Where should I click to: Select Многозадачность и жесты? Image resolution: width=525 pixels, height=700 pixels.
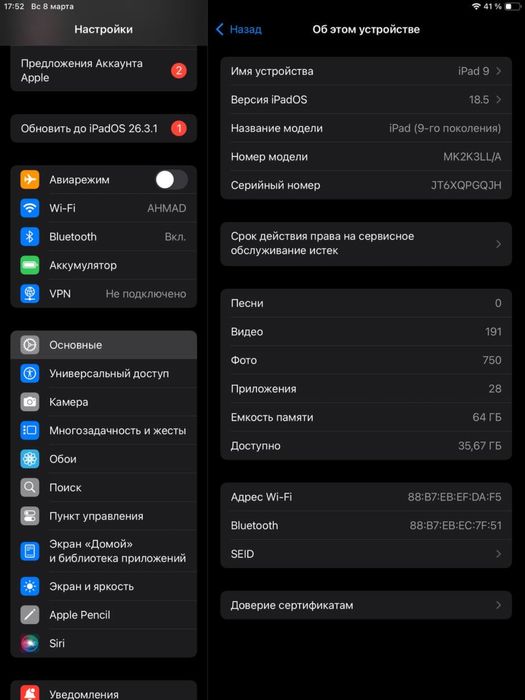104,430
